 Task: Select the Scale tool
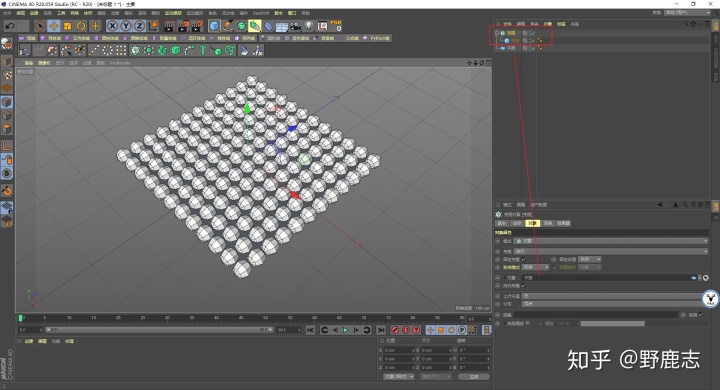click(68, 26)
